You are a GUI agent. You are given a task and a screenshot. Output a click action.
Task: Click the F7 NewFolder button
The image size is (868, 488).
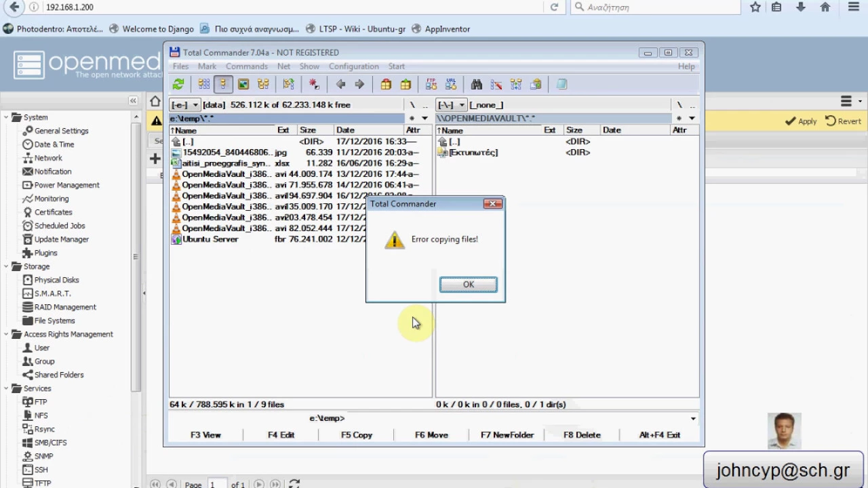point(507,435)
